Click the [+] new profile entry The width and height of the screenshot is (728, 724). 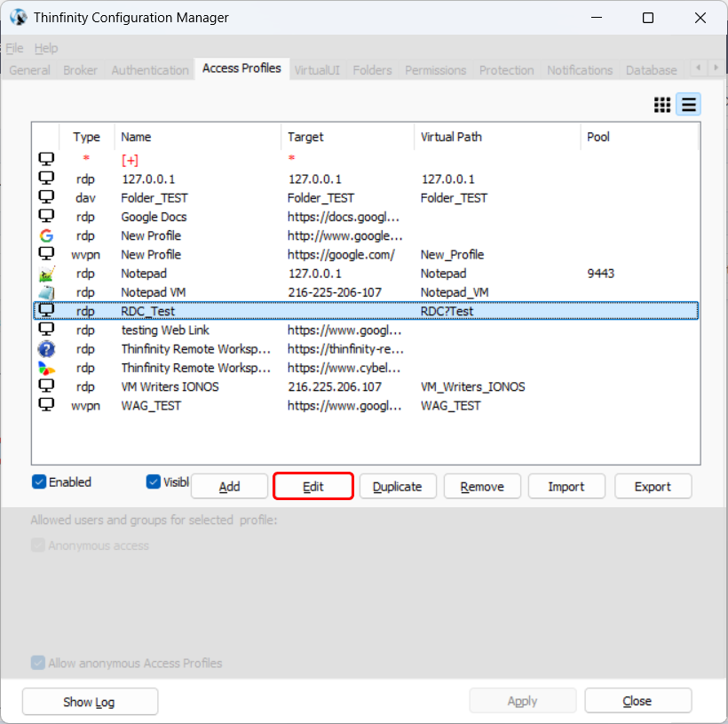point(130,160)
